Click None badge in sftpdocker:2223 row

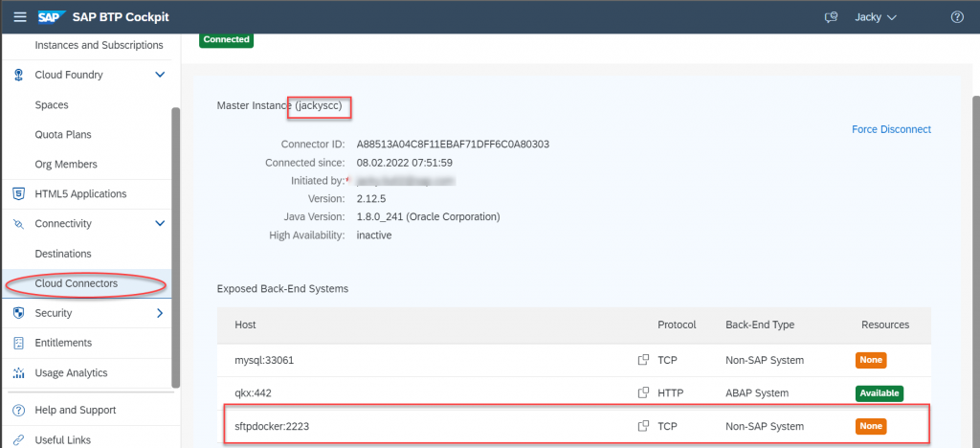[x=871, y=426]
